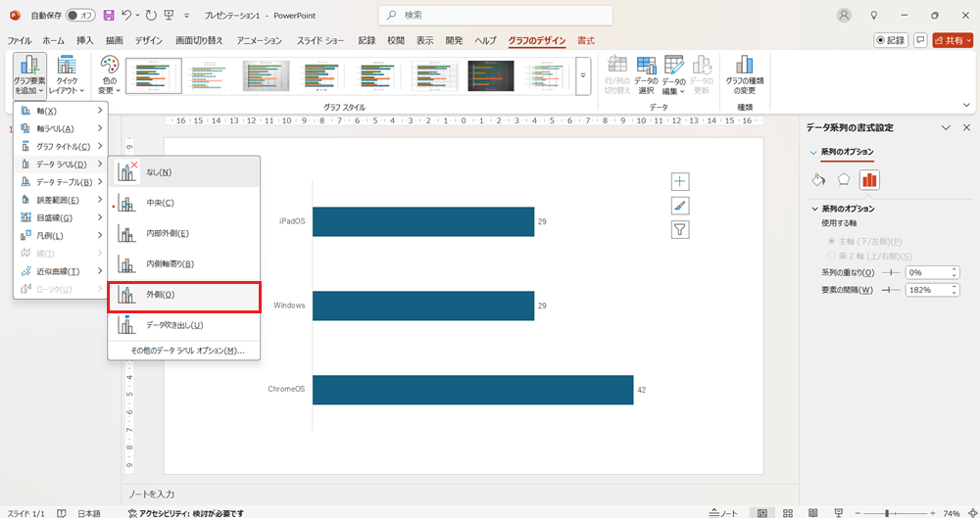The width and height of the screenshot is (980, 518).
Task: Click the user account avatar icon
Action: click(845, 15)
